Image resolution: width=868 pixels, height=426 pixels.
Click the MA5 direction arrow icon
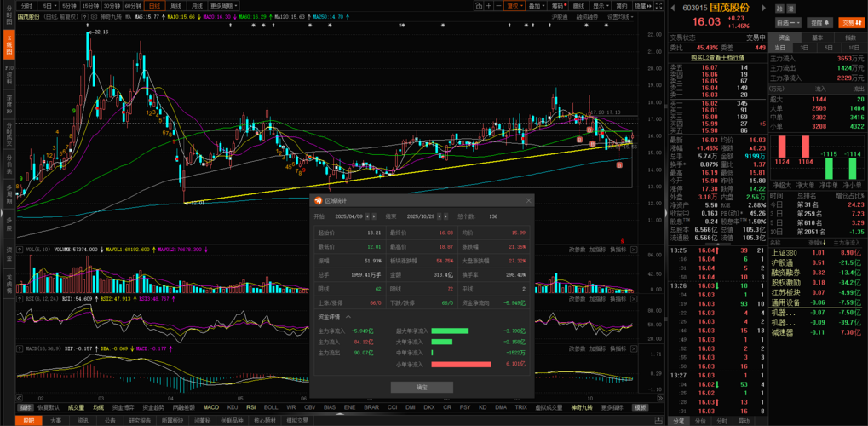pos(163,17)
